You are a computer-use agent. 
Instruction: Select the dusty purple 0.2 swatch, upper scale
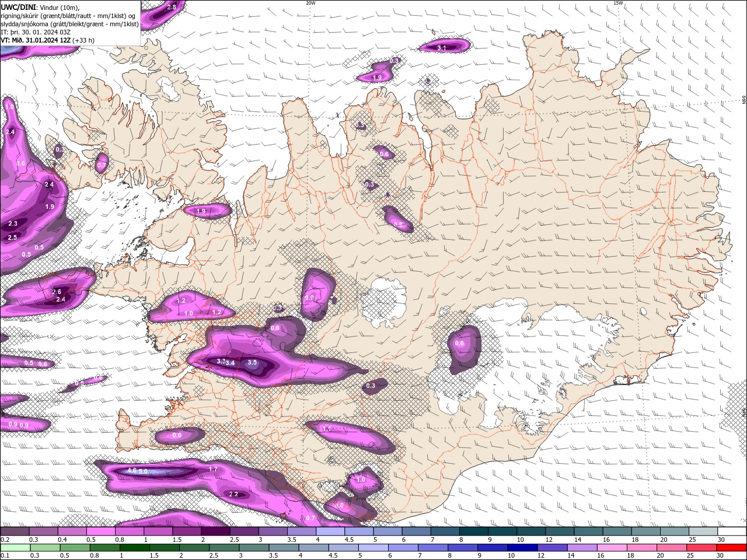tap(15, 531)
